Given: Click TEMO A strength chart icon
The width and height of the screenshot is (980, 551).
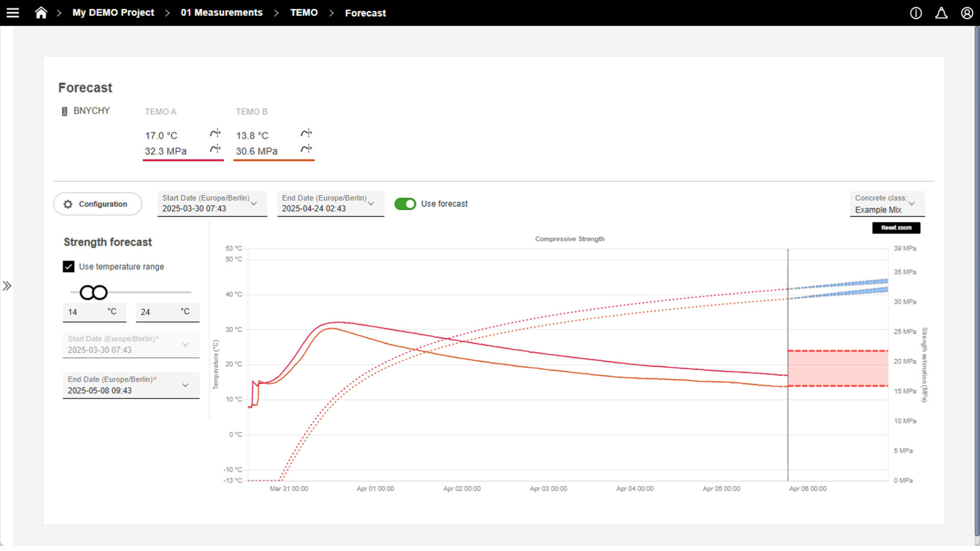Looking at the screenshot, I should click(x=215, y=149).
